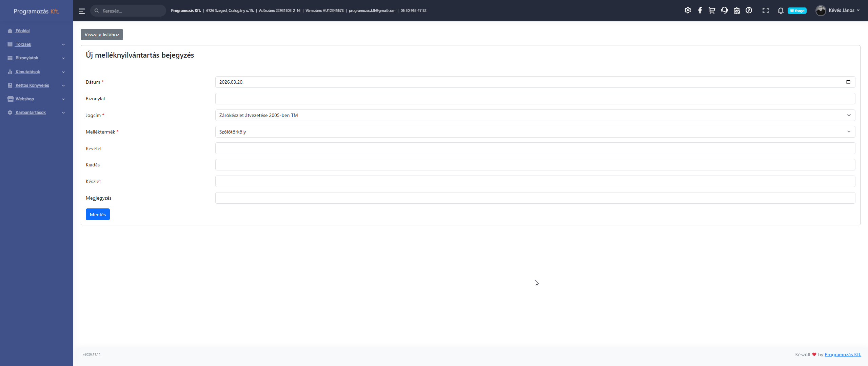Open Programozás Kft. footer link

843,354
